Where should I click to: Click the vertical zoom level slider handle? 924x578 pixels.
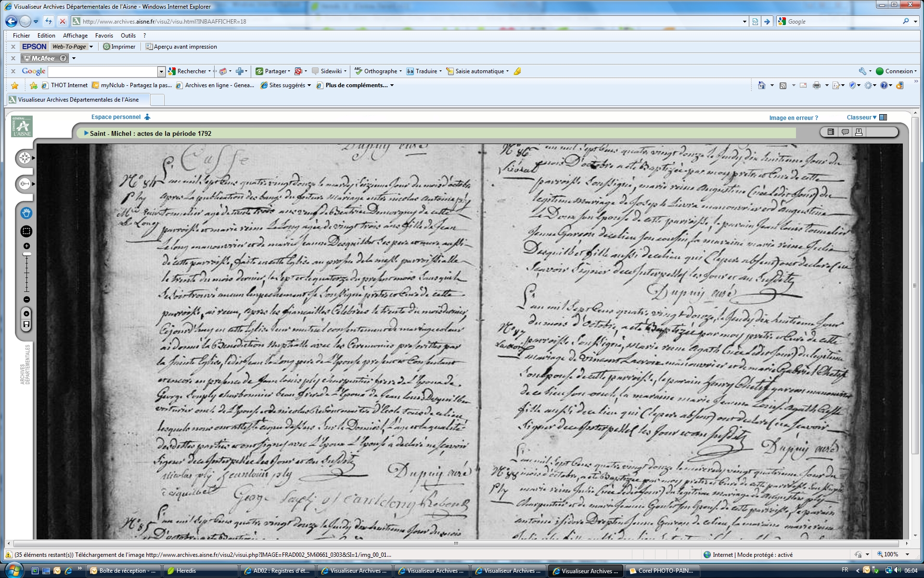click(x=27, y=254)
